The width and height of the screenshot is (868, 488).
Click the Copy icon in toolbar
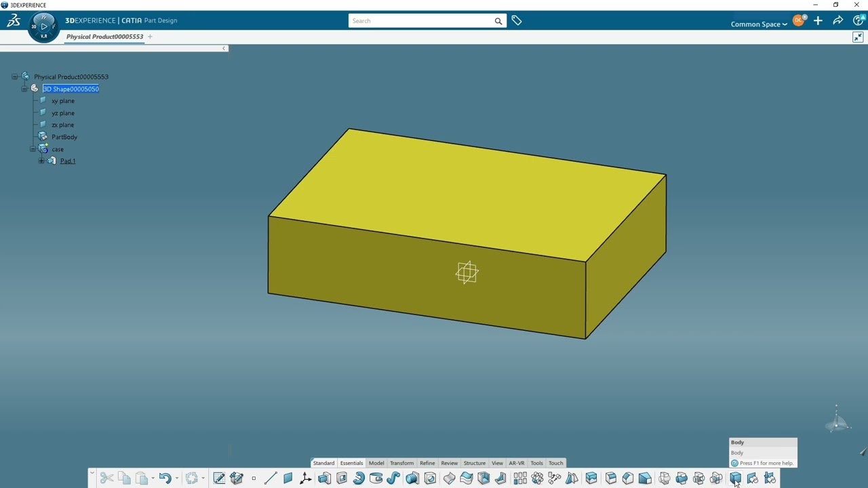pyautogui.click(x=124, y=479)
